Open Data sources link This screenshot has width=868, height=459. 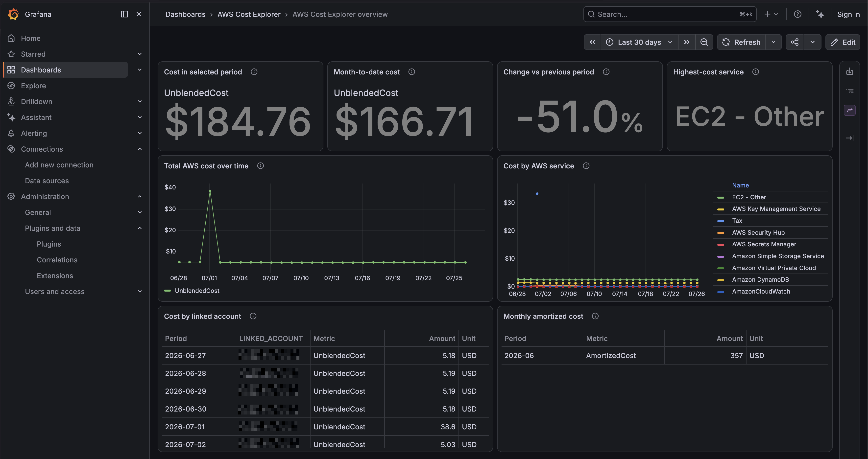point(47,181)
